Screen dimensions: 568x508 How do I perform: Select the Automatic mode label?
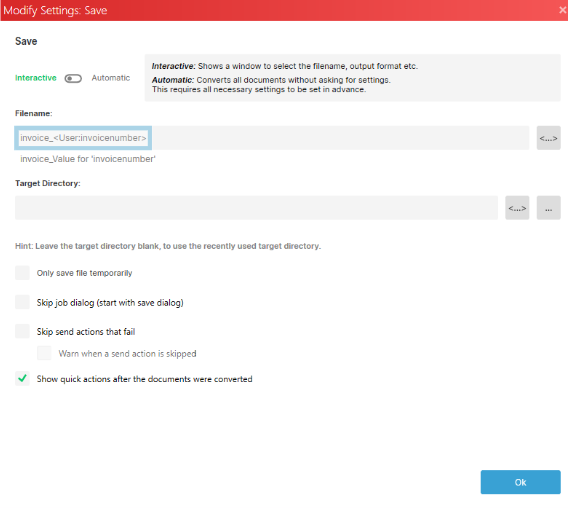110,78
